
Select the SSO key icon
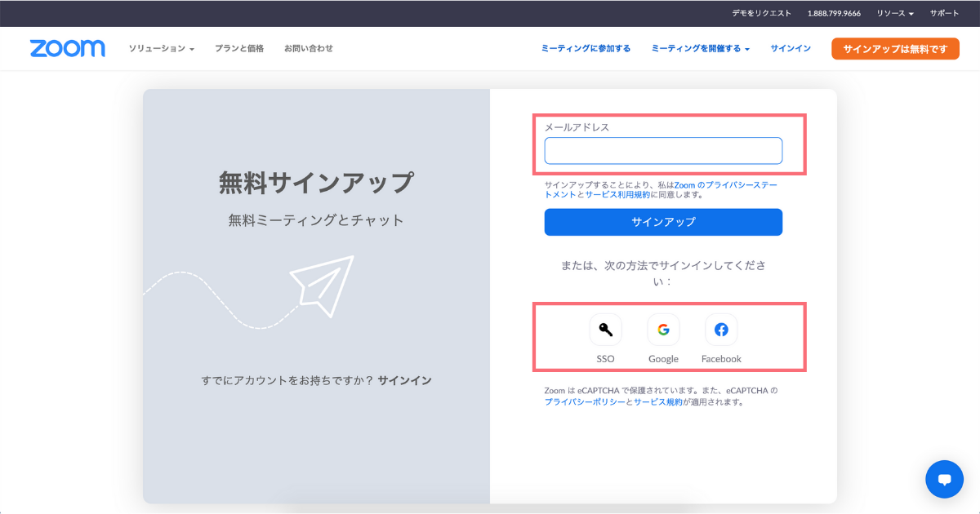point(605,329)
